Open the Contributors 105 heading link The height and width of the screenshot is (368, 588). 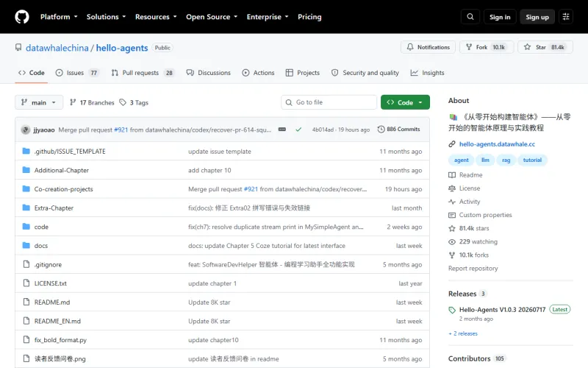coord(476,358)
